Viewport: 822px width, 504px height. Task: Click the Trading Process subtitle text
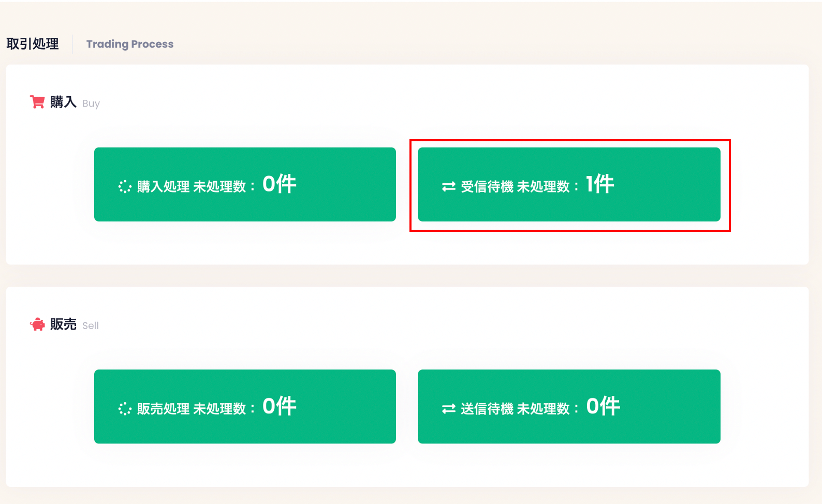[130, 44]
